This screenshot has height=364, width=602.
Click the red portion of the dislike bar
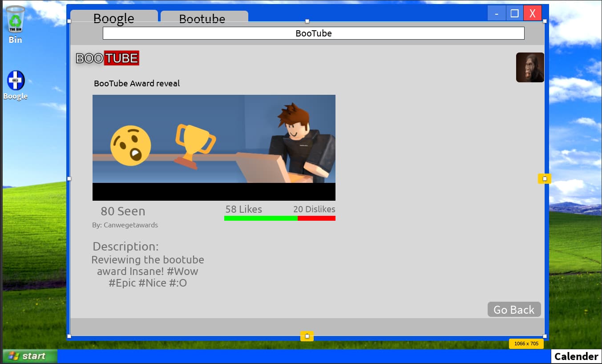(x=316, y=218)
